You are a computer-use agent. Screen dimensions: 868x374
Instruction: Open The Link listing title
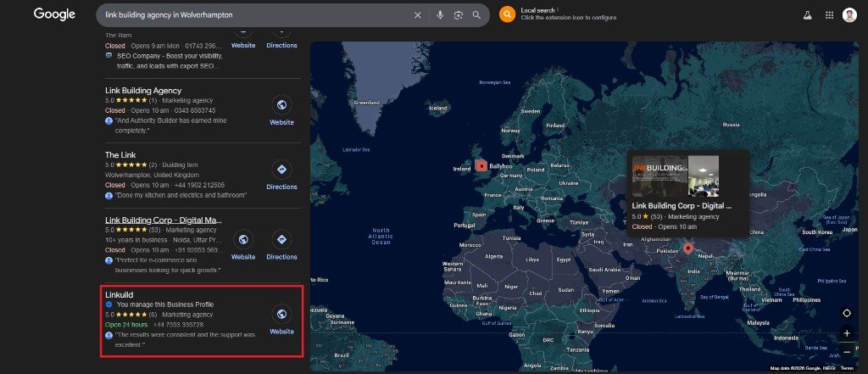click(120, 154)
